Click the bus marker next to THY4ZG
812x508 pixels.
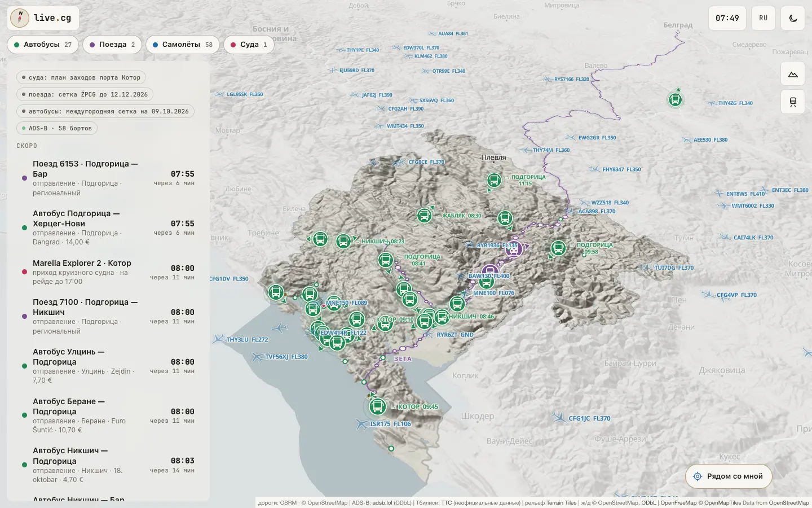[x=675, y=100]
